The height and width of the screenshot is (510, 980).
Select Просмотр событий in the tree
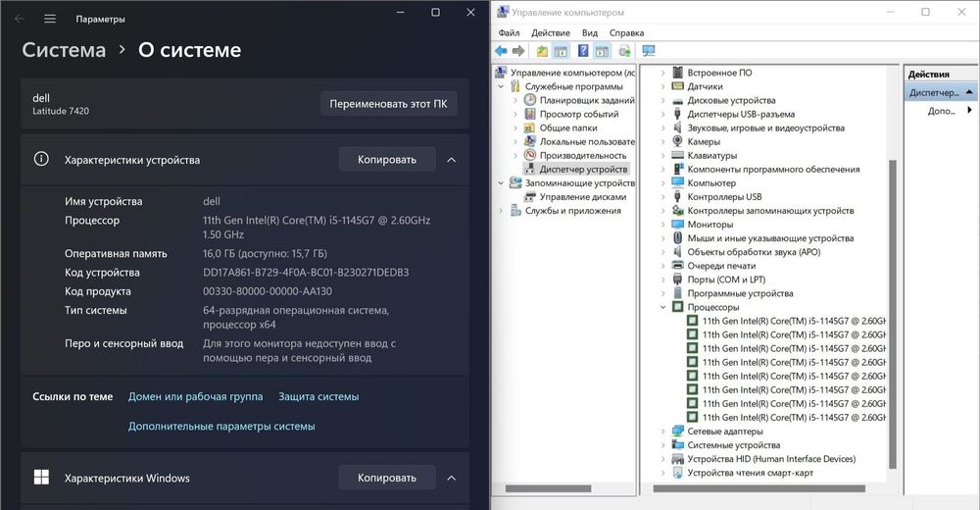coord(579,114)
